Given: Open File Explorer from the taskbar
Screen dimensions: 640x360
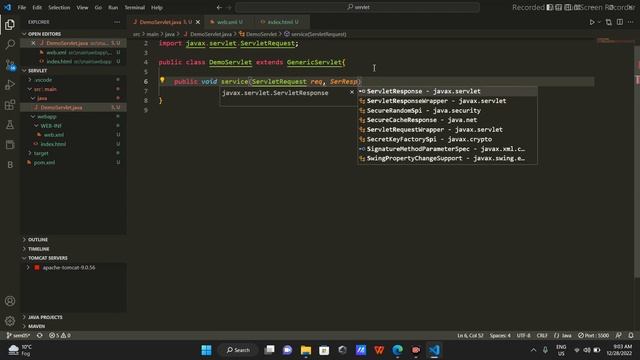Looking at the screenshot, I should 306,350.
